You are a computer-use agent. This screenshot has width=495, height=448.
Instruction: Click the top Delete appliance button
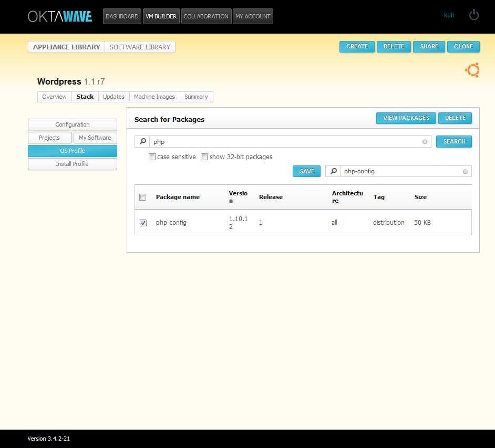coord(394,46)
